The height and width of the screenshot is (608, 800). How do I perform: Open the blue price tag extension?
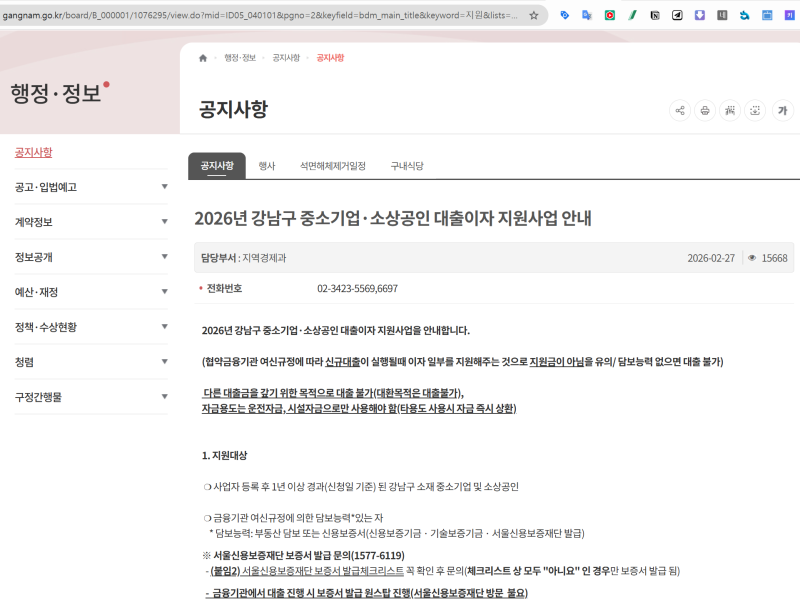pyautogui.click(x=564, y=15)
